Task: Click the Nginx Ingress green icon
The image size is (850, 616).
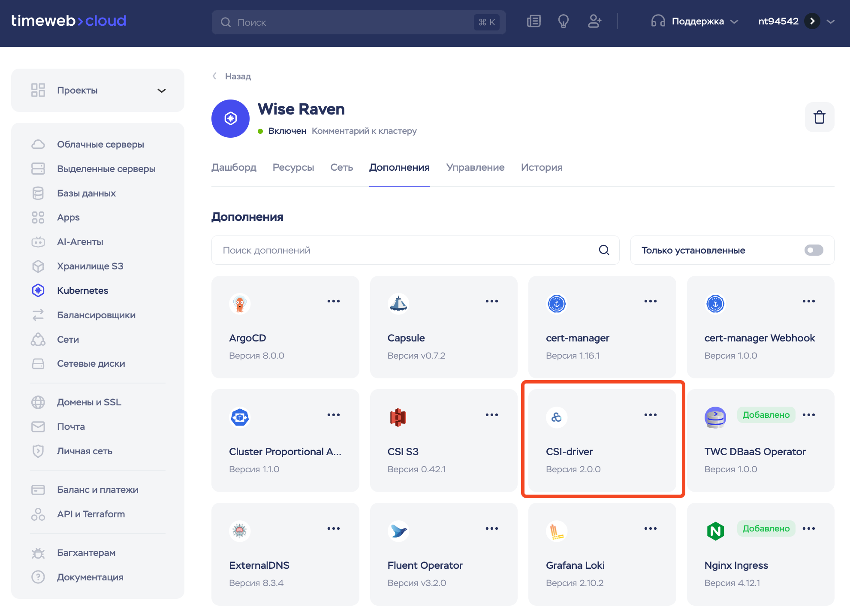Action: pyautogui.click(x=715, y=531)
